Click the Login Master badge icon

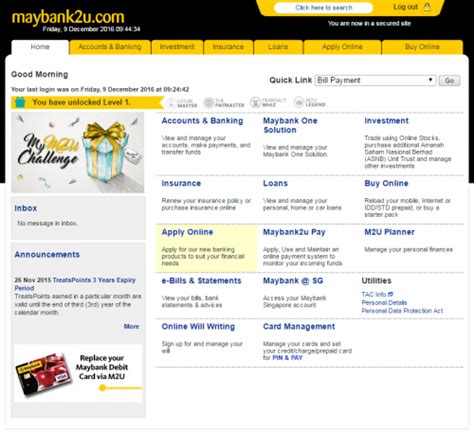(171, 103)
